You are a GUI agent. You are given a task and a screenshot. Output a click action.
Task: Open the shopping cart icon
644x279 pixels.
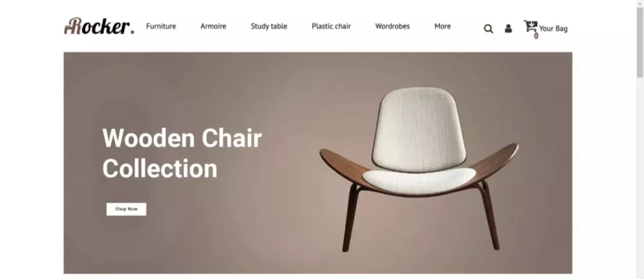530,26
